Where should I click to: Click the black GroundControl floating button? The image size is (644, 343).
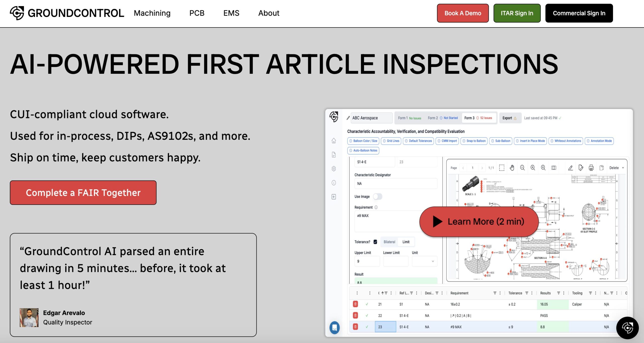(x=627, y=328)
